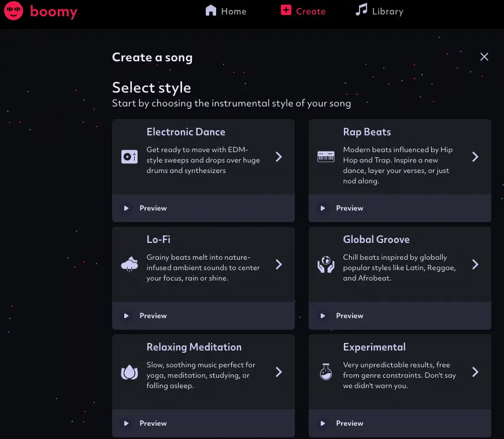Click the 'Start by choosing the instrumental style' subtitle
This screenshot has width=504, height=439.
pos(231,103)
